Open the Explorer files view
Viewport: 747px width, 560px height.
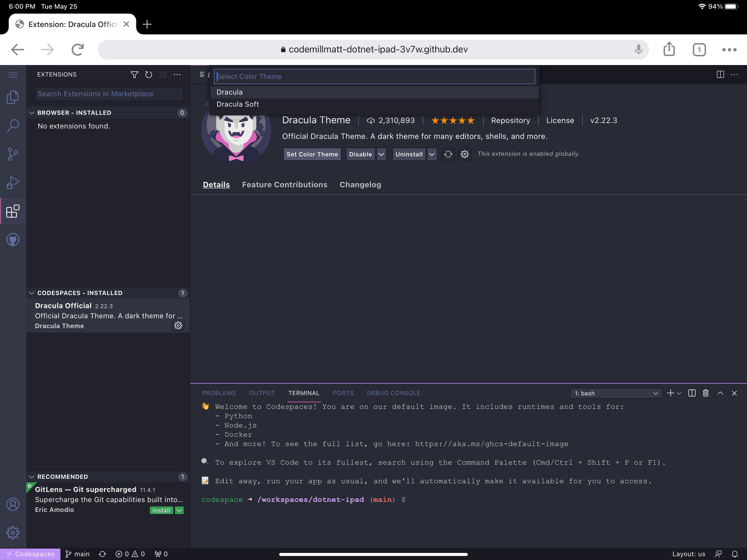pos(13,98)
